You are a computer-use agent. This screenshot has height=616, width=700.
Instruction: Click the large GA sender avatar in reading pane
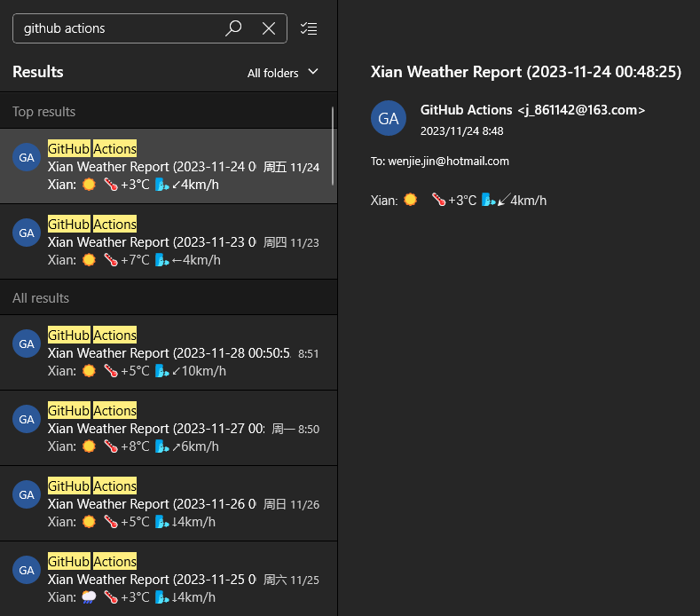tap(389, 118)
